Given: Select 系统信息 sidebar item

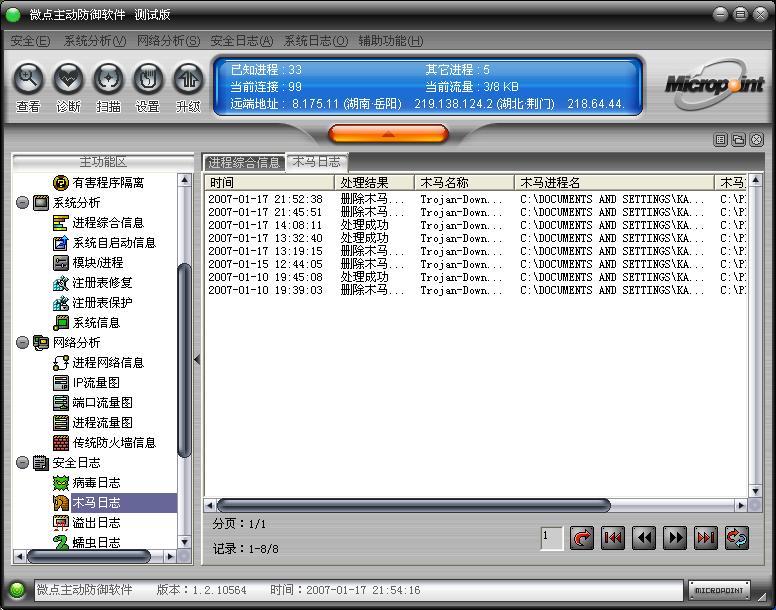Looking at the screenshot, I should coord(87,323).
